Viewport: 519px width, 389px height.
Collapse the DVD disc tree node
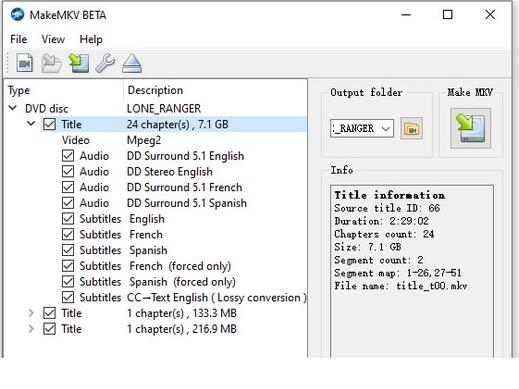[13, 108]
